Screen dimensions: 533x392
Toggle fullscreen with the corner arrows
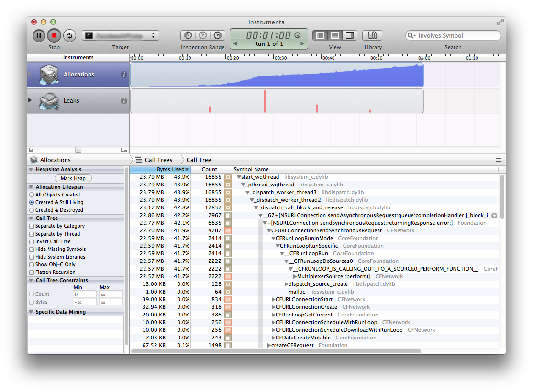(500, 22)
